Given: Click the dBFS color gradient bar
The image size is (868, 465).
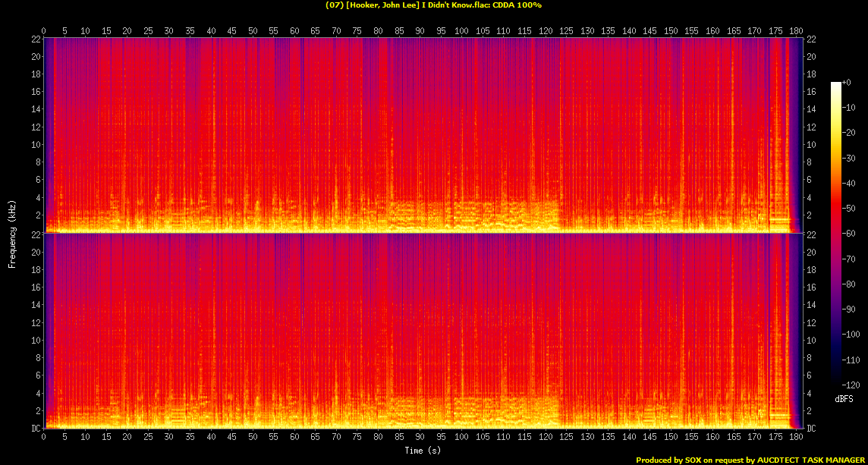Looking at the screenshot, I should 836,233.
